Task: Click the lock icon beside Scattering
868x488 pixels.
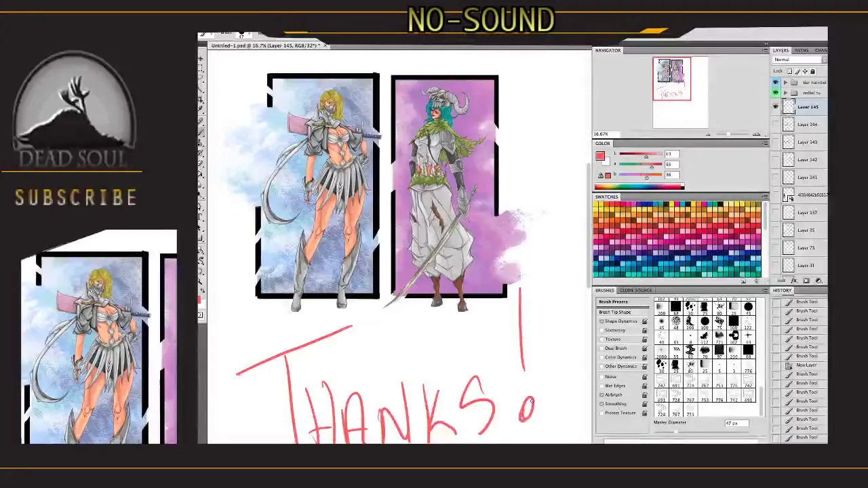Action: tap(644, 330)
